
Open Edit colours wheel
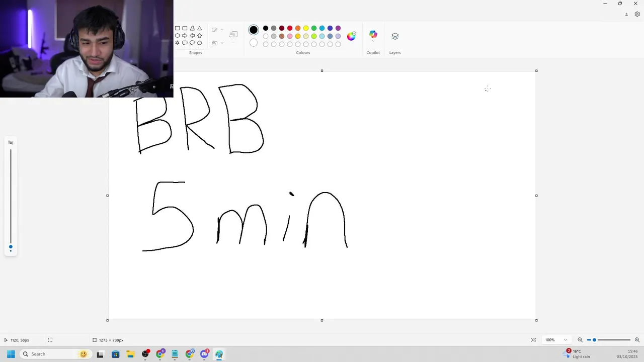tap(351, 36)
